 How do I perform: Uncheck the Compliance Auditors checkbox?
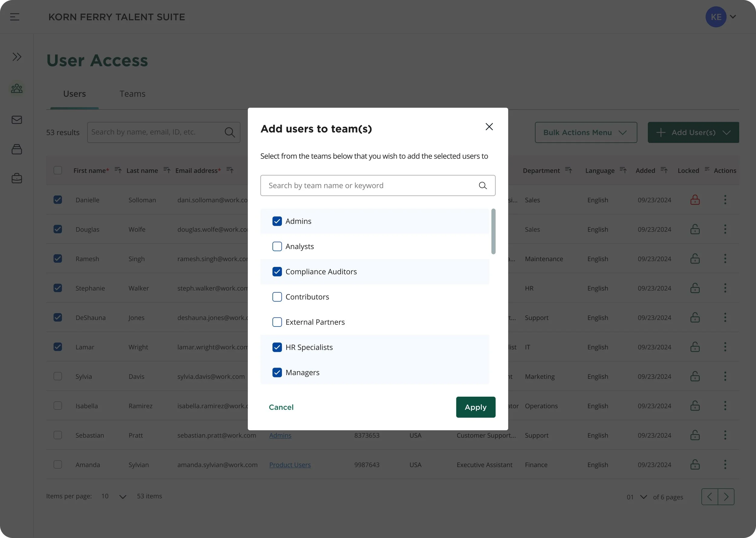[x=277, y=272]
